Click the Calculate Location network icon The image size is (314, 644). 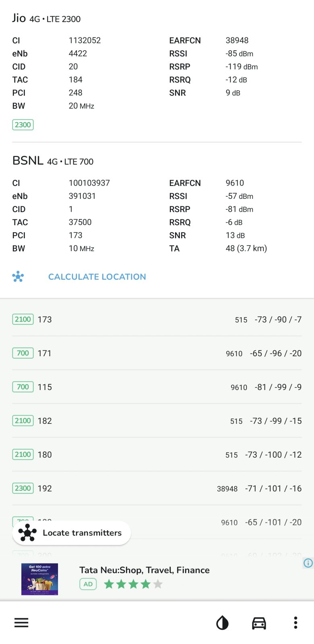[18, 277]
